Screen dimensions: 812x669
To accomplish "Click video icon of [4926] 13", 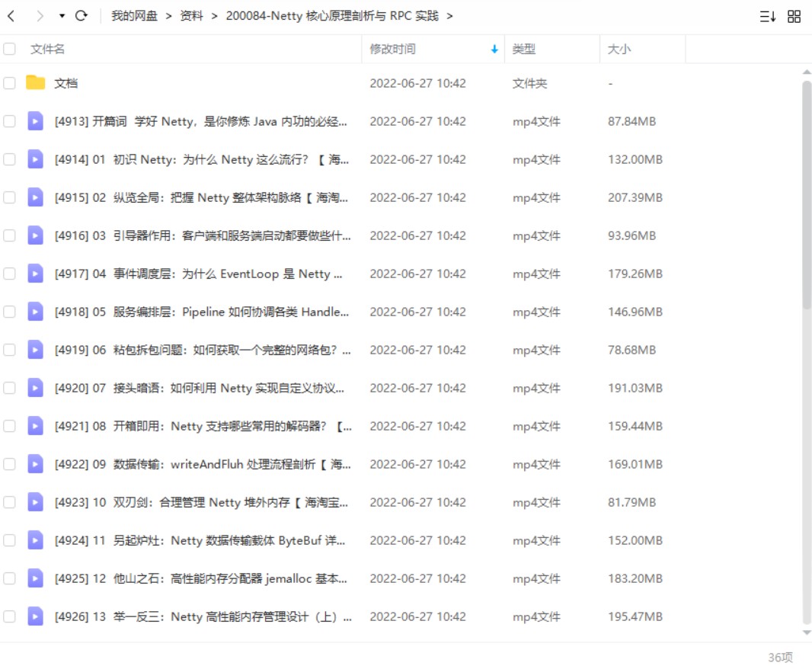I will 35,616.
